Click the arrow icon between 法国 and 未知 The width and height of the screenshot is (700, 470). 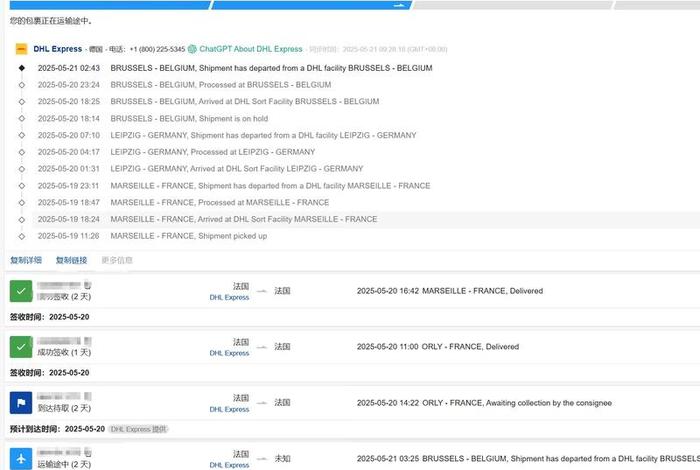click(x=262, y=459)
